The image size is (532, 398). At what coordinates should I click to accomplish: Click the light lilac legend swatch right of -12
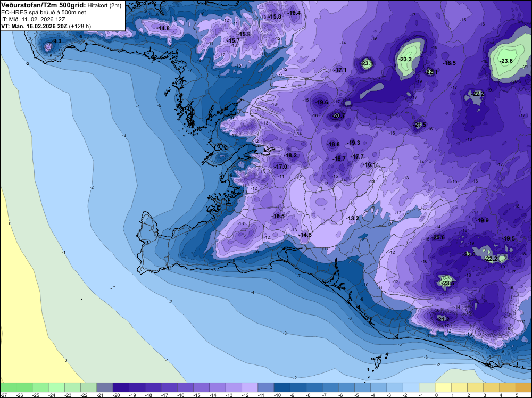click(x=250, y=387)
